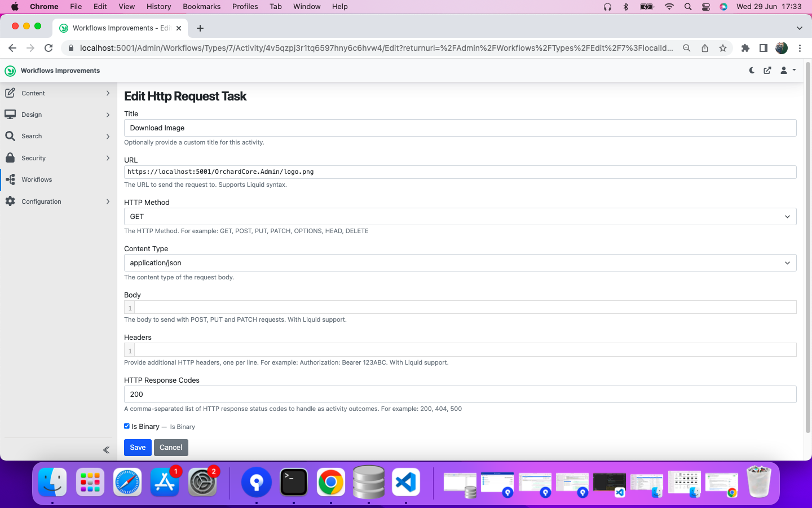812x508 pixels.
Task: Click the Orchard Core logo icon
Action: coord(10,71)
